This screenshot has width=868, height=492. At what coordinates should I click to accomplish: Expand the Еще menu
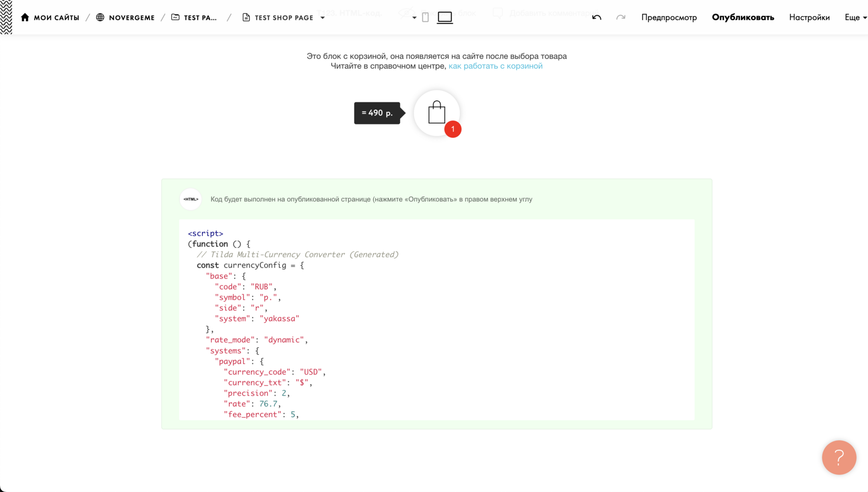(x=855, y=18)
